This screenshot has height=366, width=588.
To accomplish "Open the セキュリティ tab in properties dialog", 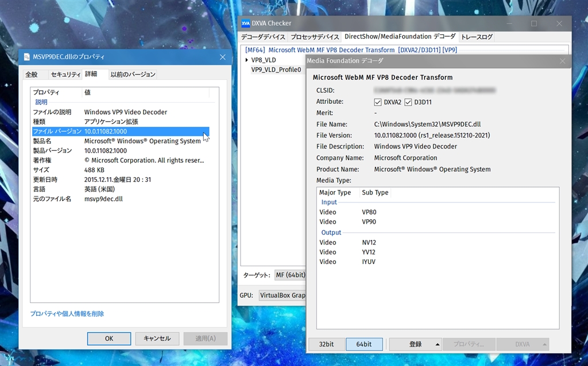I will (x=65, y=75).
